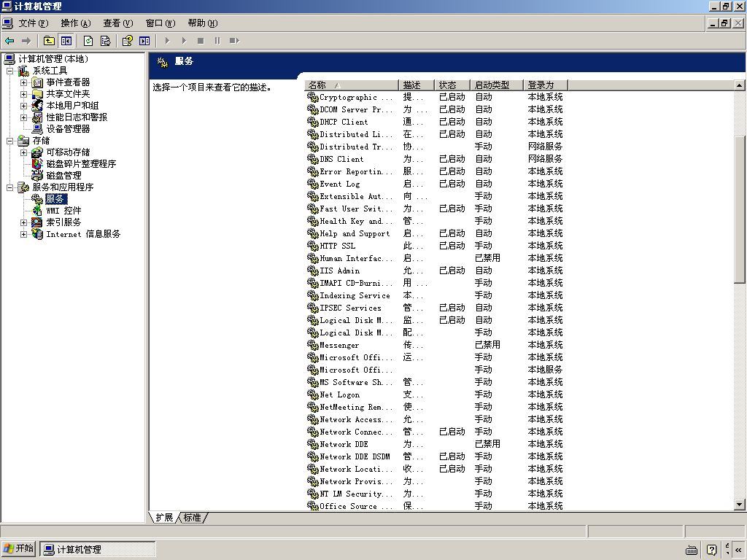Select the HTTP SSL service row
The height and width of the screenshot is (560, 747).
tap(436, 246)
